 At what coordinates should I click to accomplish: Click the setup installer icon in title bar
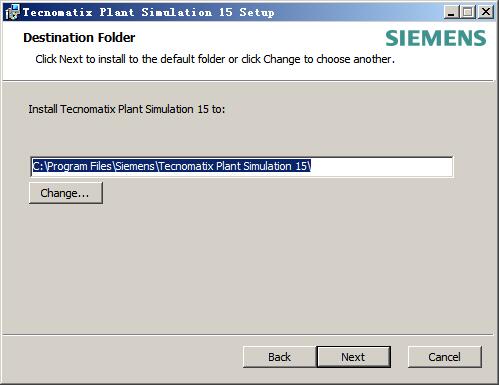pos(12,12)
